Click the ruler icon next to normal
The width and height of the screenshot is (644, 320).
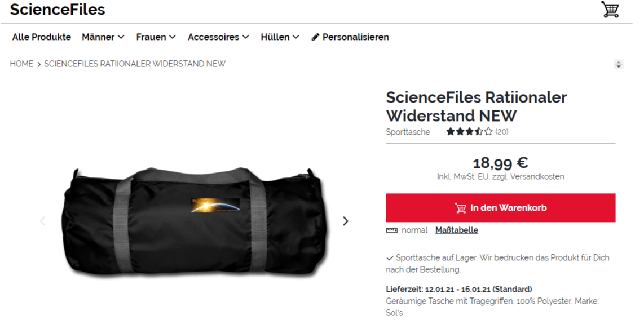pyautogui.click(x=392, y=230)
